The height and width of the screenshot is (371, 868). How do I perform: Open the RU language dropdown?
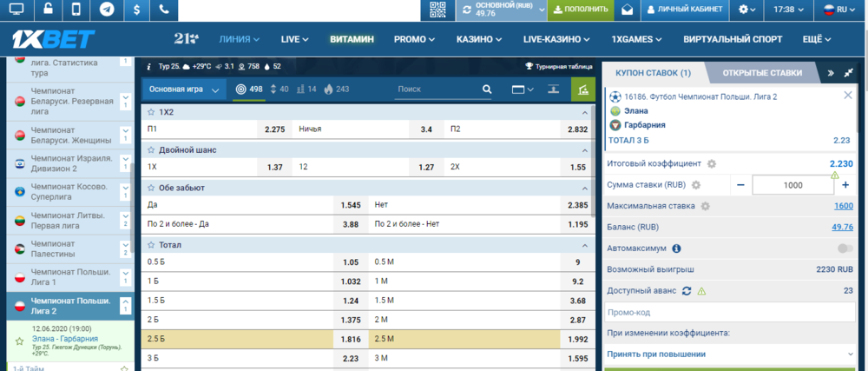coord(839,10)
